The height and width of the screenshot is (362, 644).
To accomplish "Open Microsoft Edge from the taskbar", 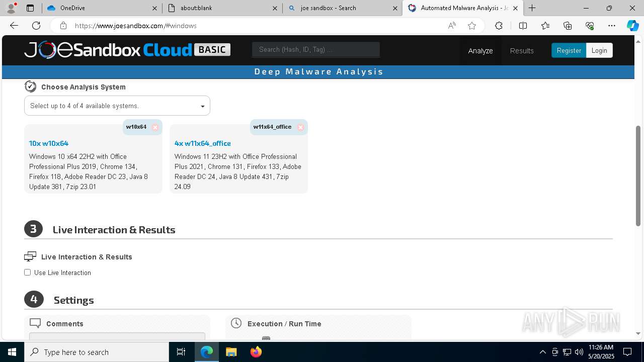I will [x=207, y=352].
